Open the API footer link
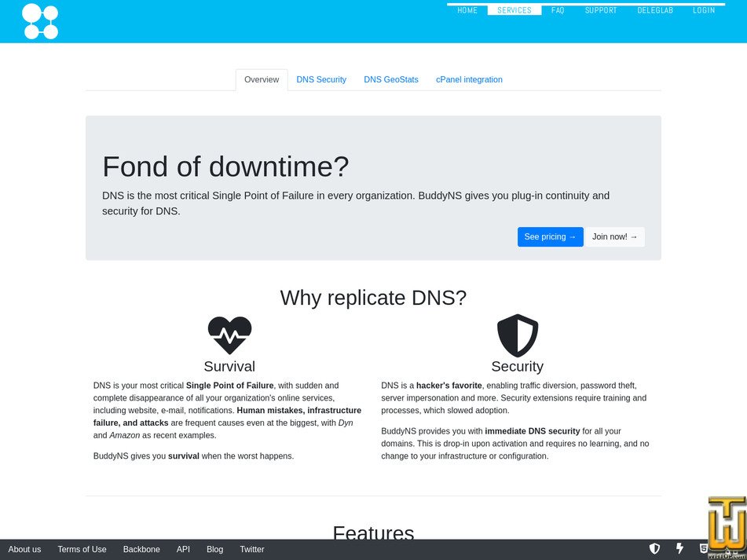747x560 pixels. pyautogui.click(x=183, y=549)
